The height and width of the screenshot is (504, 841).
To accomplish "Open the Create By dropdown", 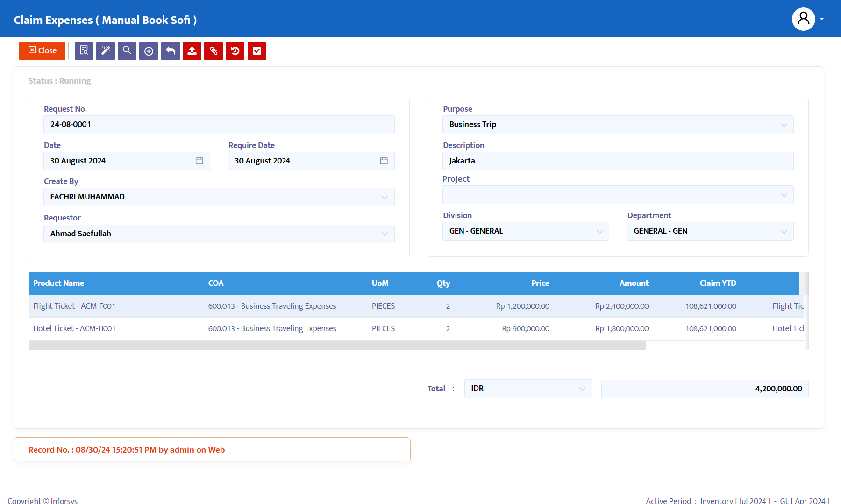I will click(219, 197).
